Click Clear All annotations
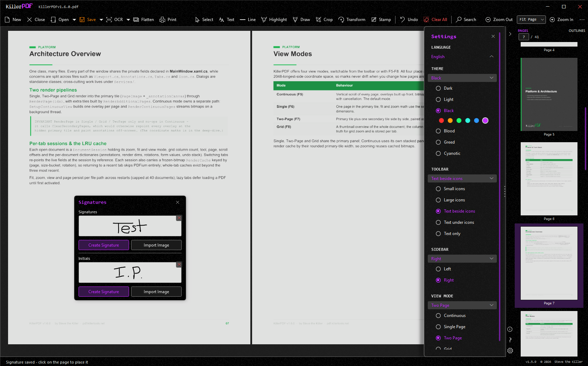 435,20
